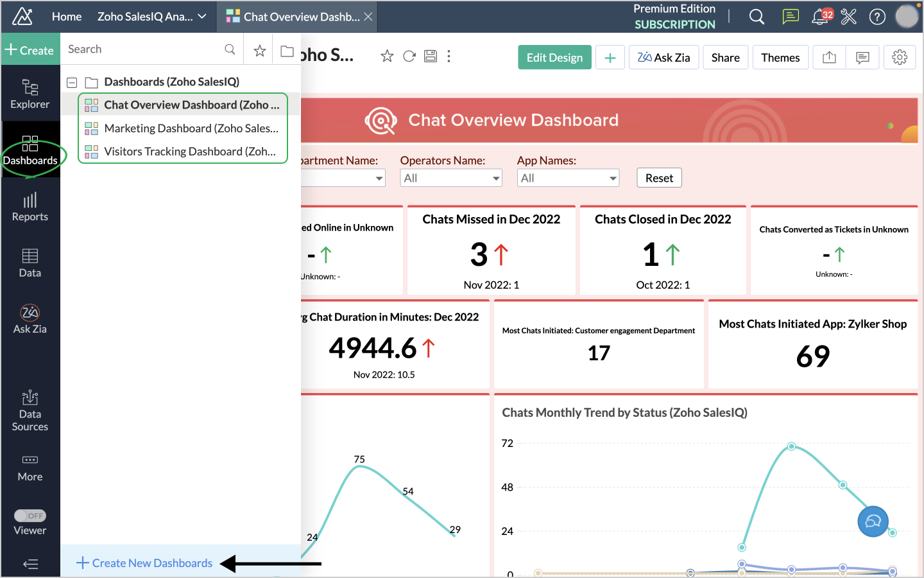Image resolution: width=924 pixels, height=578 pixels.
Task: Click the Chats Closed in Dec 2022 widget
Action: coord(663,250)
